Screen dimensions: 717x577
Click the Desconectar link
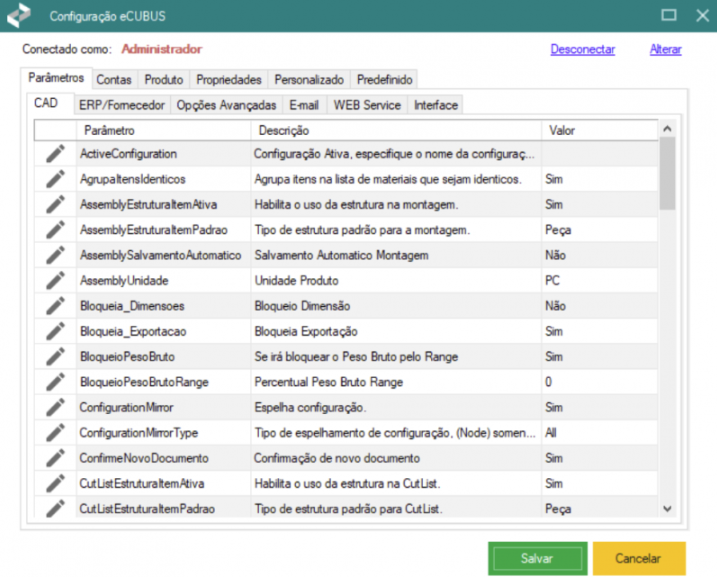(x=582, y=49)
